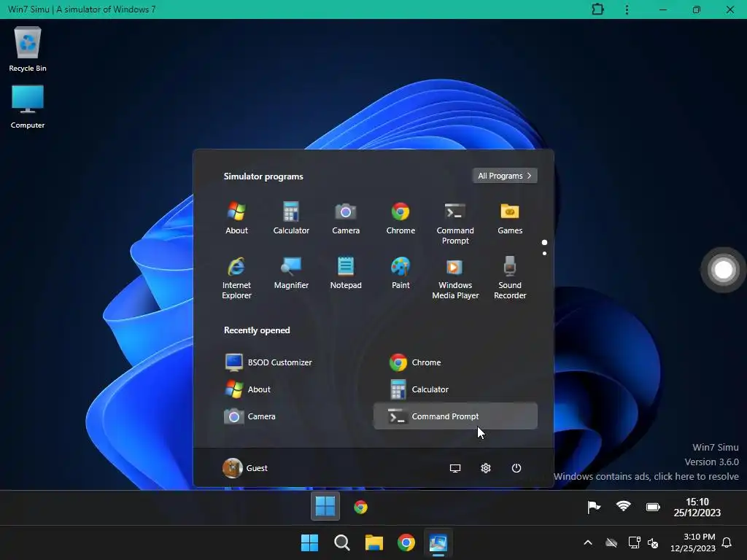Open About in Simulator programs grid

click(236, 218)
